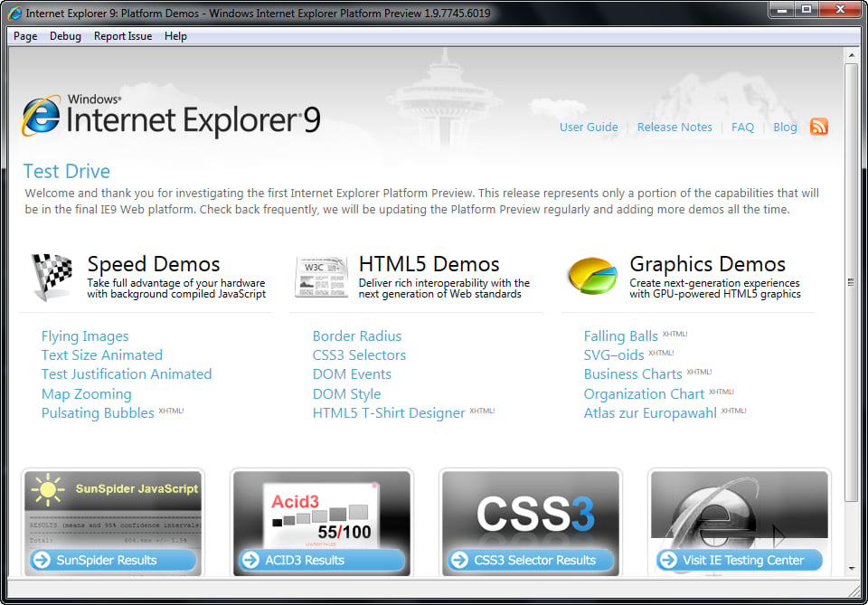This screenshot has width=868, height=605.
Task: Open the Border Radius demo
Action: [357, 336]
